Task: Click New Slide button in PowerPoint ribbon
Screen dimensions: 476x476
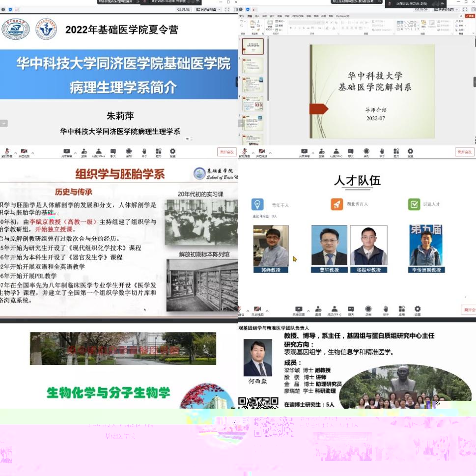Action: point(270,26)
